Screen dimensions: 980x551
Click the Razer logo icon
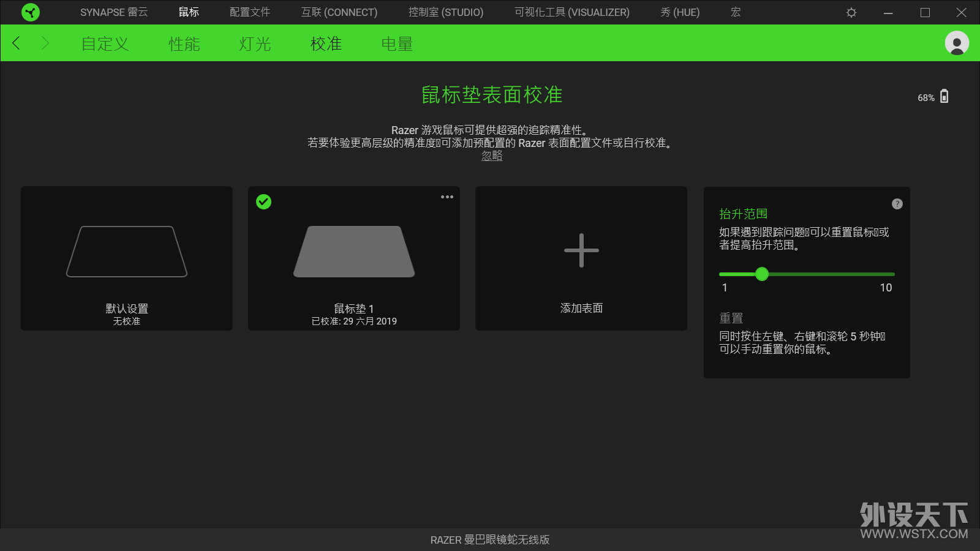(x=30, y=12)
